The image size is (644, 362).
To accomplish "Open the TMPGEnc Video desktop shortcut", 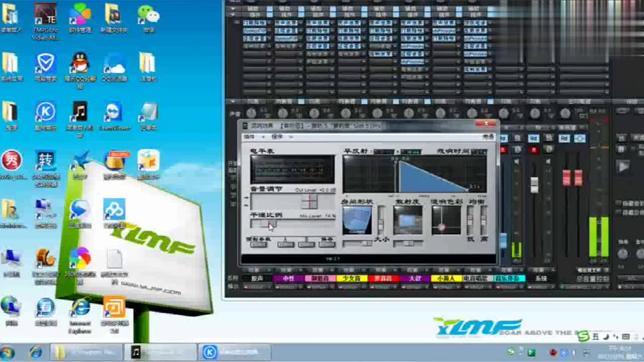I will pyautogui.click(x=45, y=15).
